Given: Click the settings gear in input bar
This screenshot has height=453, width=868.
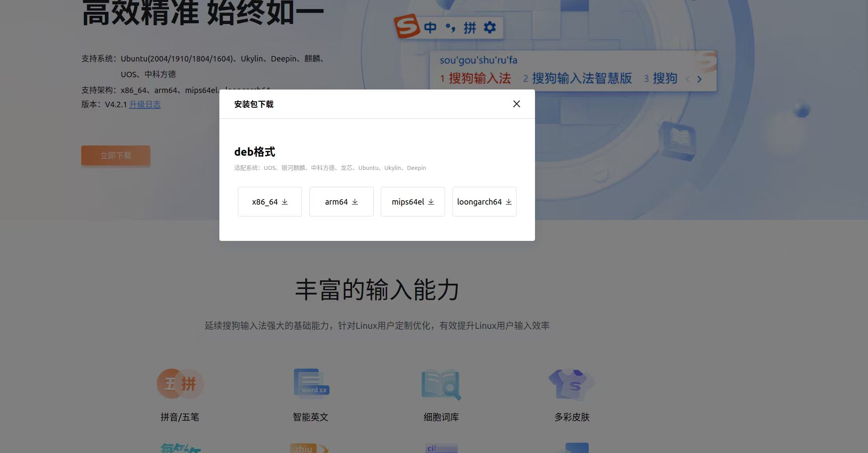Looking at the screenshot, I should click(490, 28).
